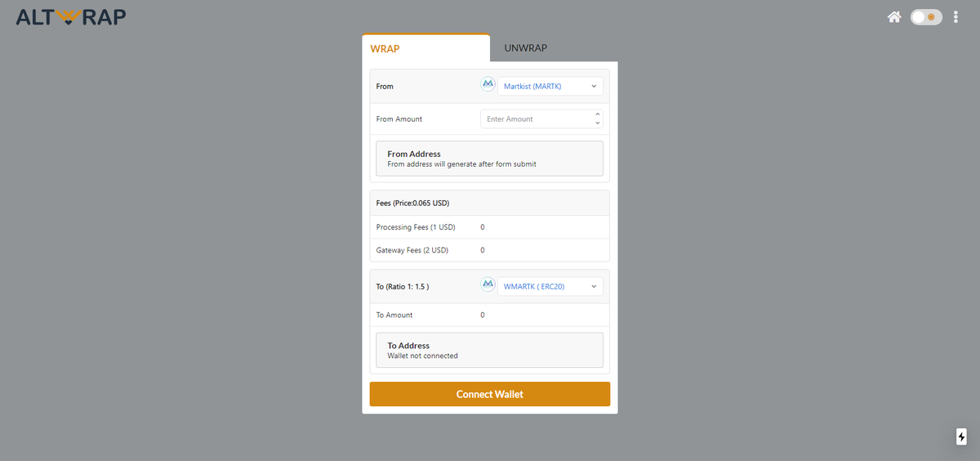Click the 'Processing Fees (1 USD)' label
Image resolution: width=980 pixels, height=461 pixels.
416,226
